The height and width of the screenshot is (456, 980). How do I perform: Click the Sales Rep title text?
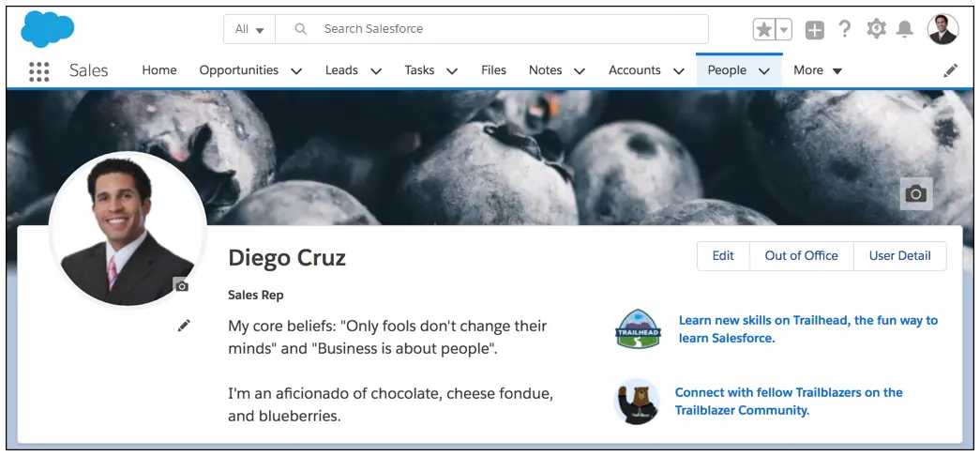tap(256, 296)
